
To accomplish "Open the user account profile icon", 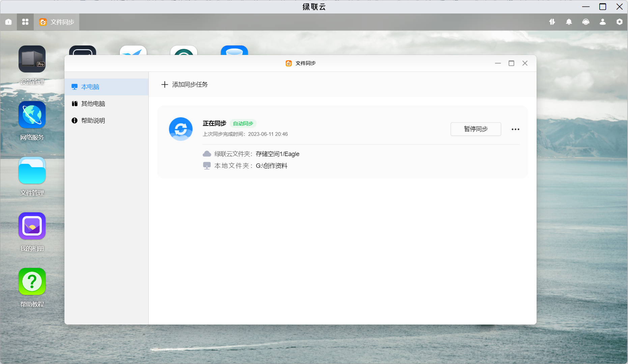I will click(603, 22).
